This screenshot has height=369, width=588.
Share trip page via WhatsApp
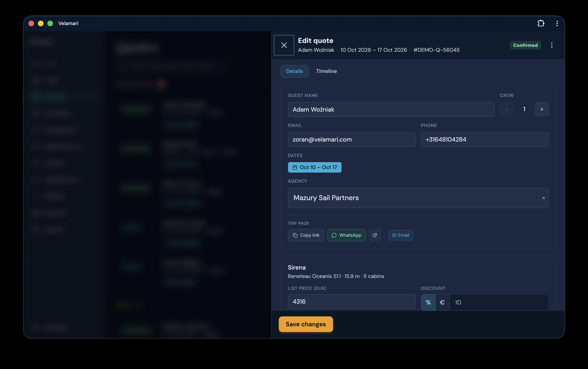(346, 235)
